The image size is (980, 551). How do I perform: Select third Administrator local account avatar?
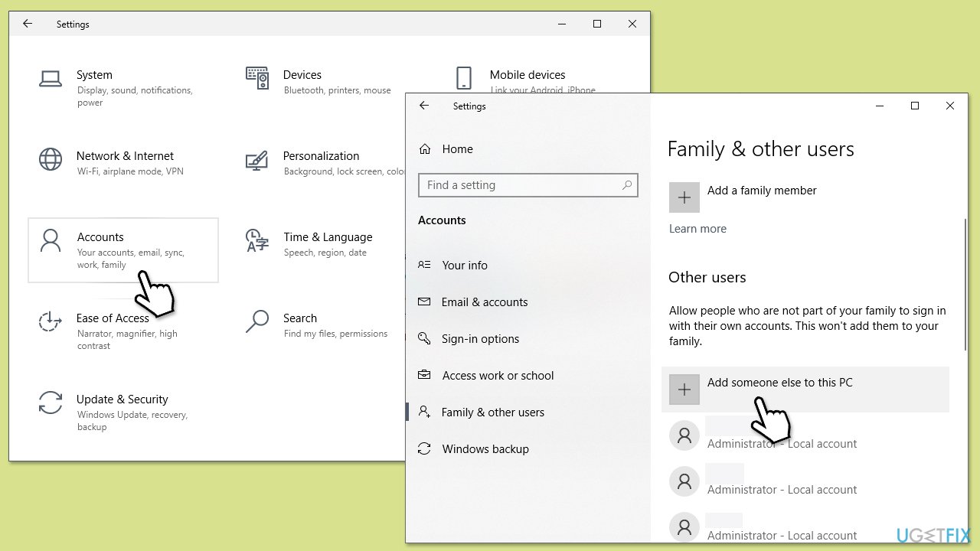click(684, 527)
